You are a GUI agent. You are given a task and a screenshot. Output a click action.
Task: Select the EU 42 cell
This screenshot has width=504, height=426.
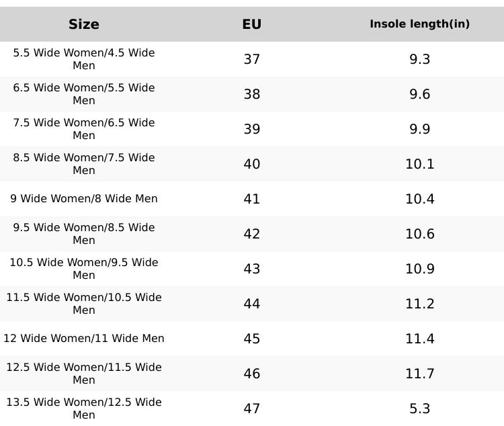point(252,234)
